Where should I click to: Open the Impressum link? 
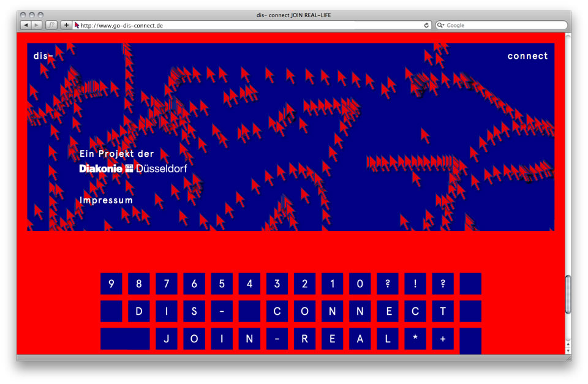[106, 200]
